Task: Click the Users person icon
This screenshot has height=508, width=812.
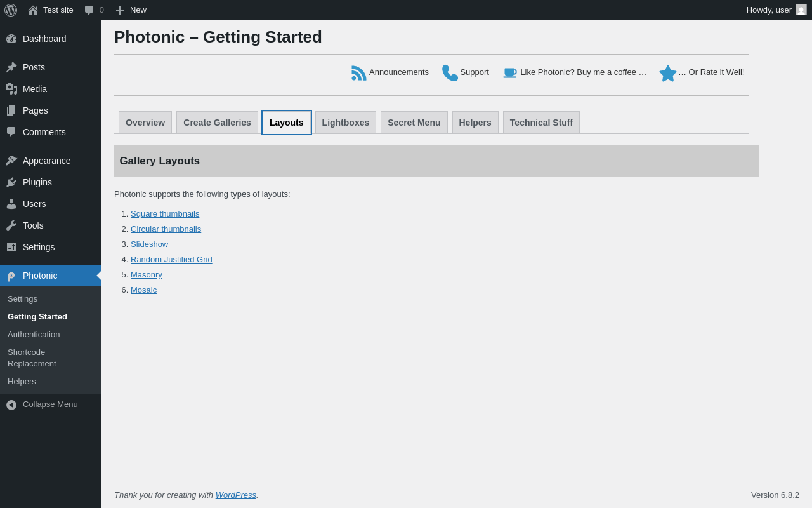Action: 11,204
